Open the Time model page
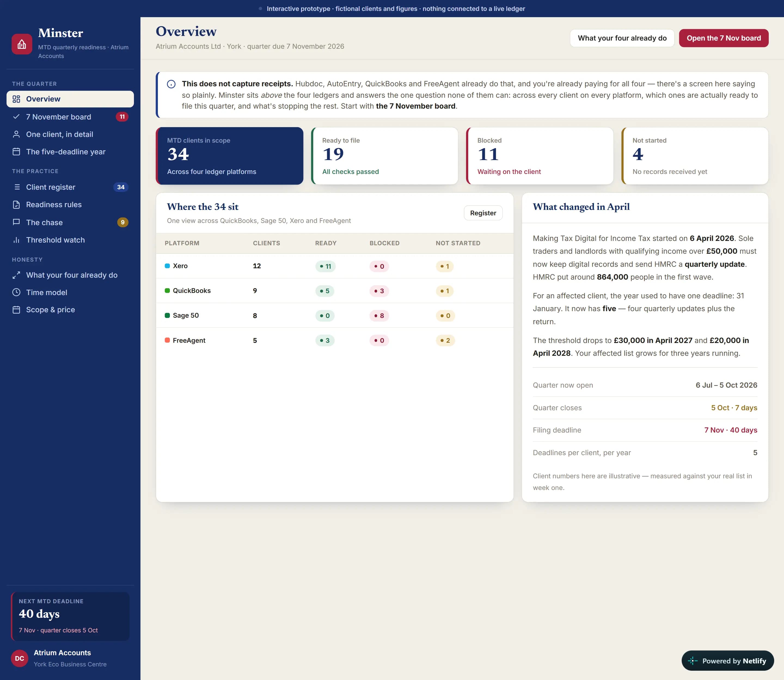This screenshot has height=680, width=784. (x=70, y=293)
